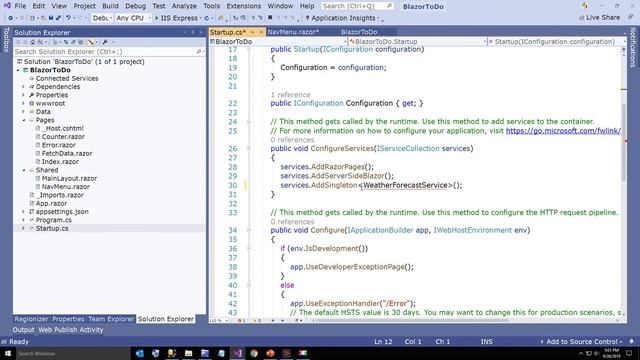
Task: Open the Web Publish Activity tab
Action: click(x=71, y=329)
